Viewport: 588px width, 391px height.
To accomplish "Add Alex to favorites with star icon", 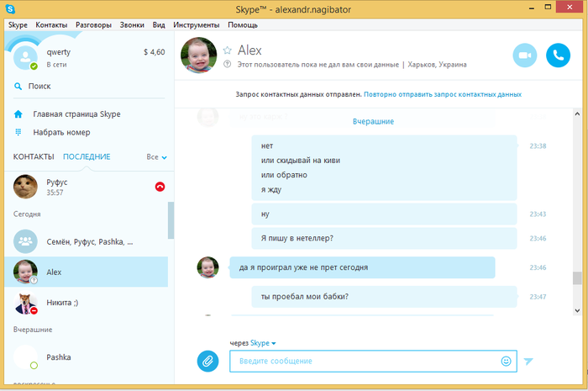I will pos(228,50).
